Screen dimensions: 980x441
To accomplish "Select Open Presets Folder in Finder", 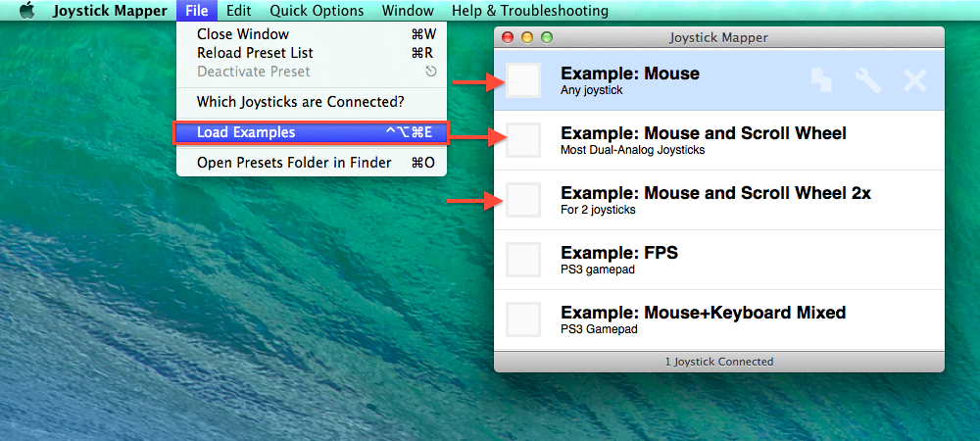I will pyautogui.click(x=312, y=163).
